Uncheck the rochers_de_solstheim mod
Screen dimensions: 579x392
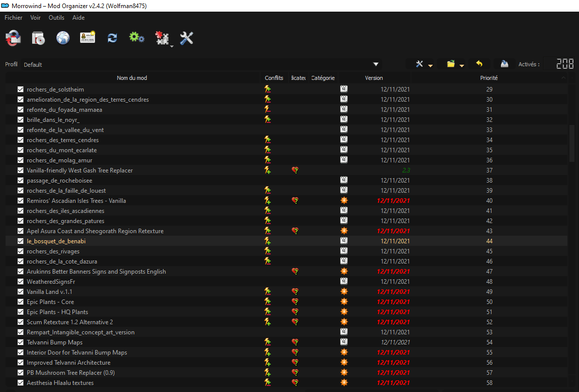tap(21, 90)
